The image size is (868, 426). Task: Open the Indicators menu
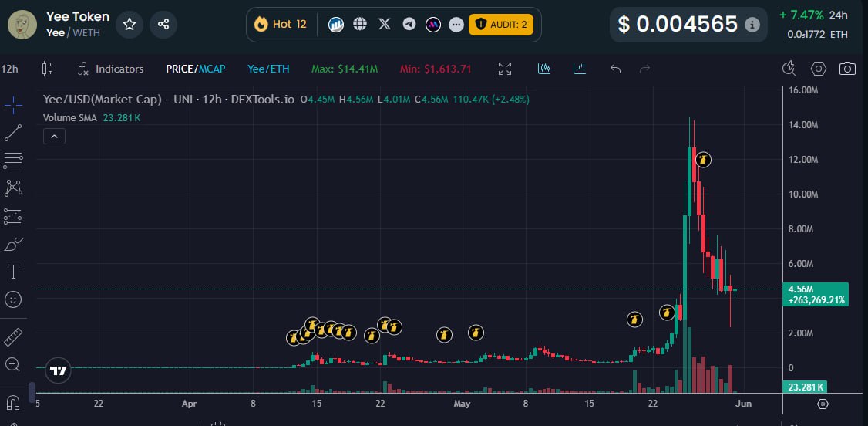(110, 69)
